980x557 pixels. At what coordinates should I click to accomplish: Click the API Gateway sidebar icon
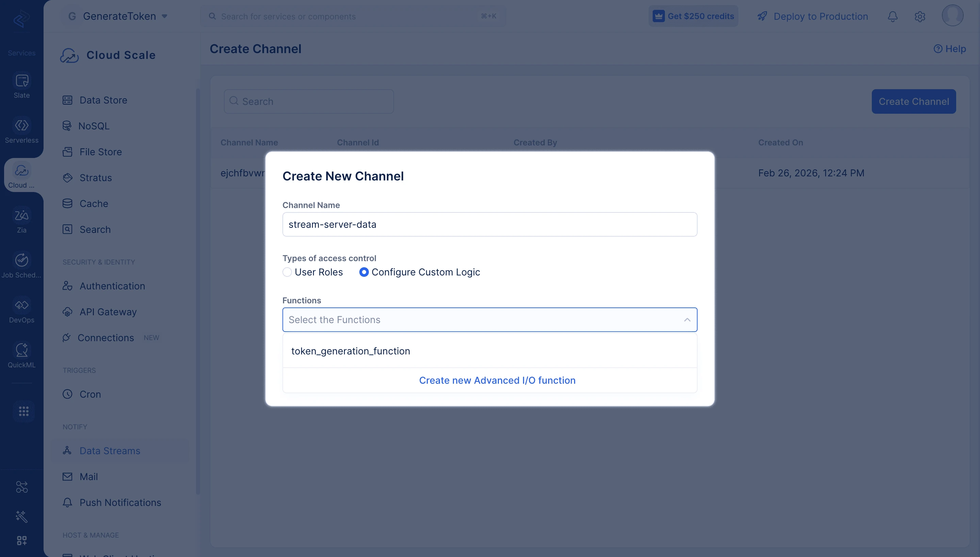(67, 312)
